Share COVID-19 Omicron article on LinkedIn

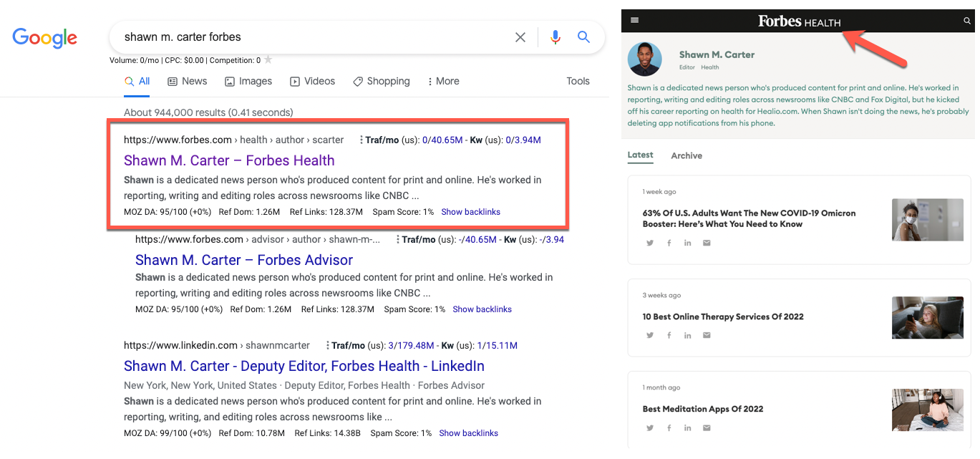(688, 243)
